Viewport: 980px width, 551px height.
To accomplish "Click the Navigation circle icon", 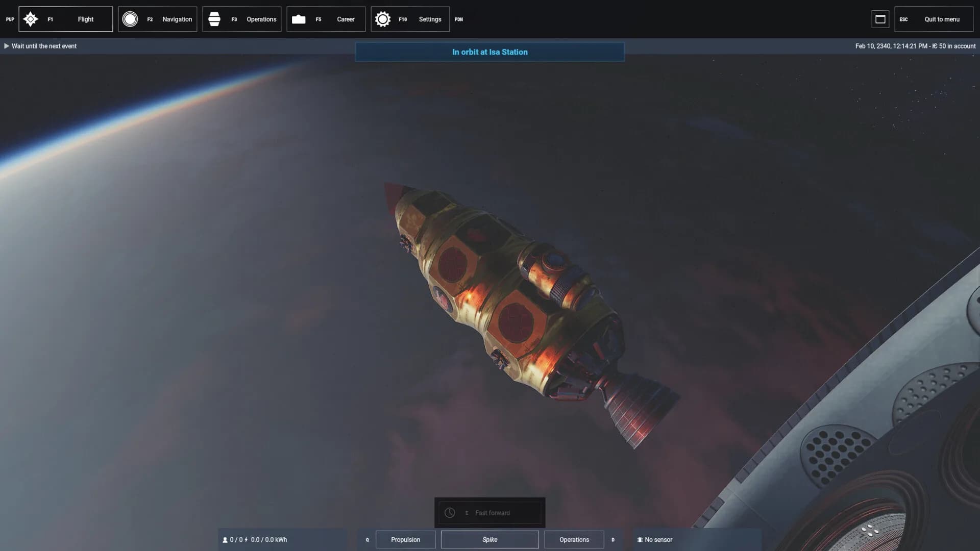I will pos(130,19).
